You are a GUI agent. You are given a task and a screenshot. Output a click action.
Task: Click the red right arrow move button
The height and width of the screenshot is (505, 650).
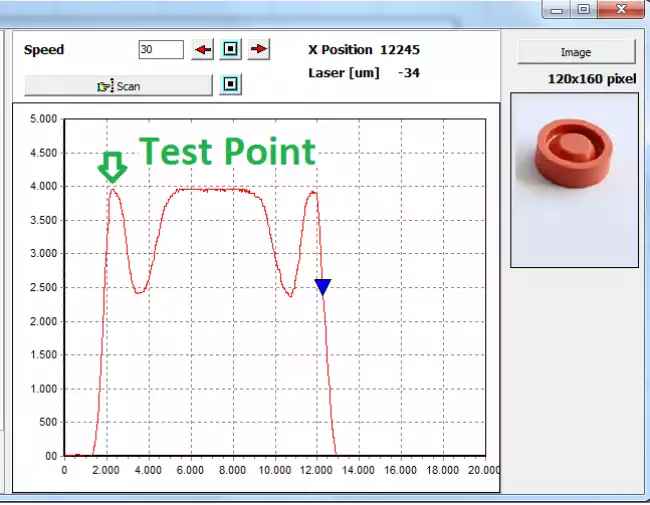(x=259, y=50)
